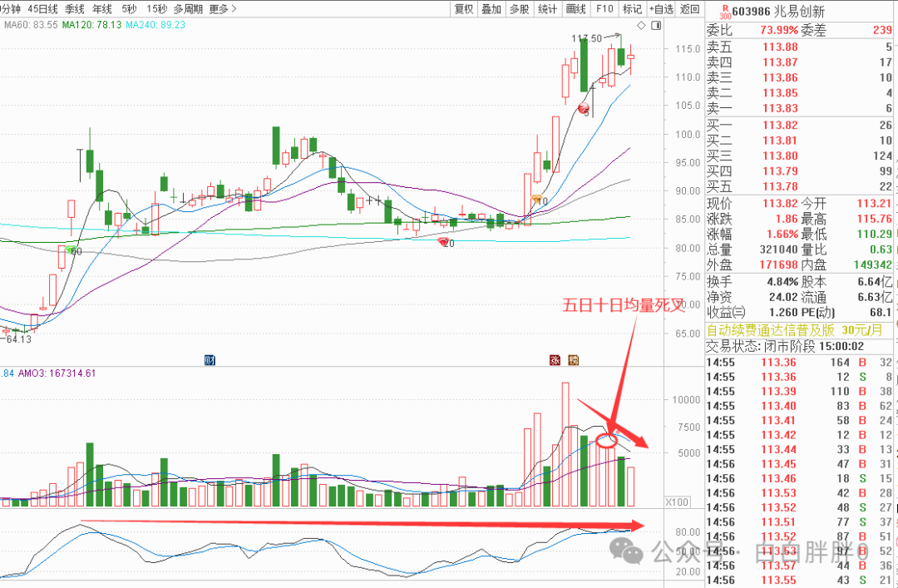
Task: Click the red gem marker labeled 20
Action: (444, 242)
